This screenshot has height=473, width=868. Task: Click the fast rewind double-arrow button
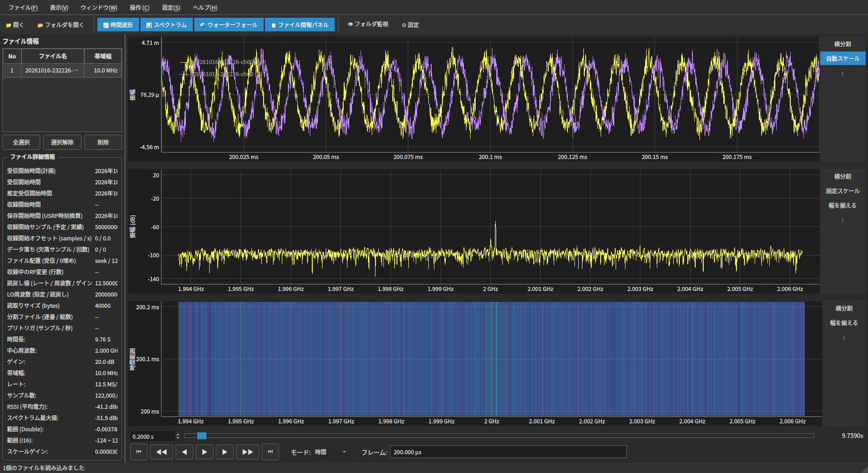[x=162, y=452]
